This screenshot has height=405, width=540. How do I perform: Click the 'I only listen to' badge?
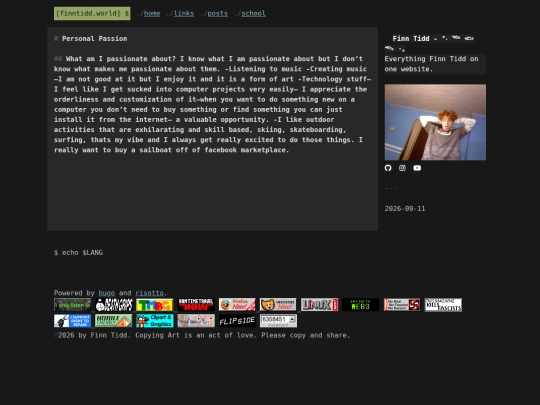click(72, 305)
